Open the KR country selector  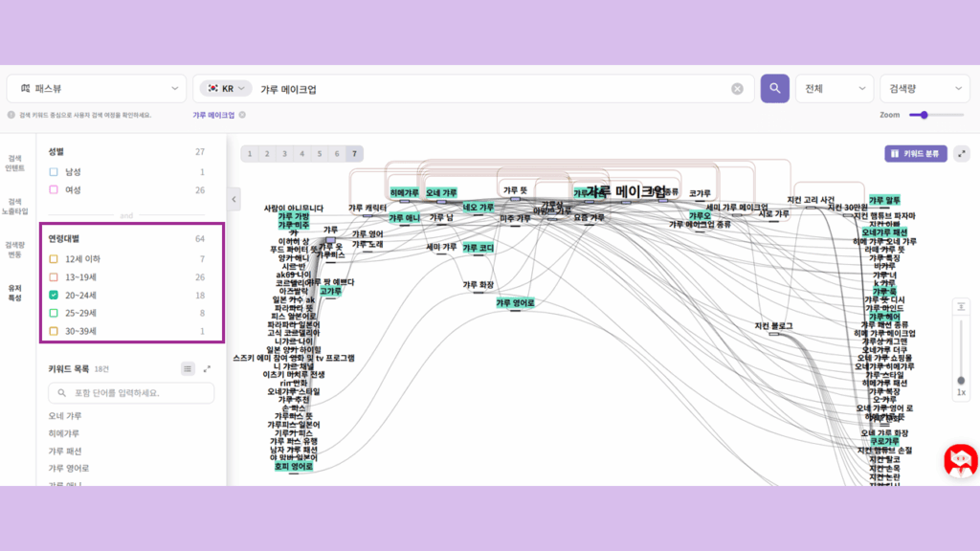(x=226, y=89)
